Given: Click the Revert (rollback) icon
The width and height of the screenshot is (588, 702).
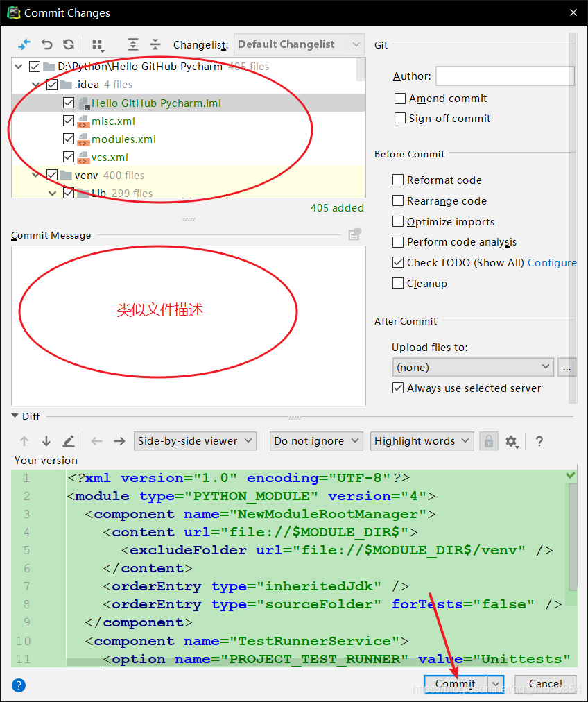Looking at the screenshot, I should pyautogui.click(x=46, y=44).
